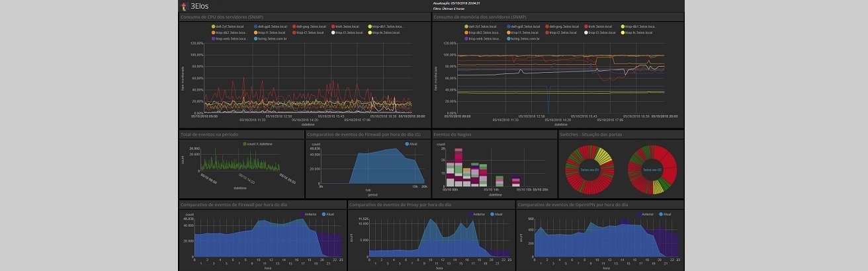
Task: Click the 3elos-sw-01 donut chart center
Action: [589, 170]
